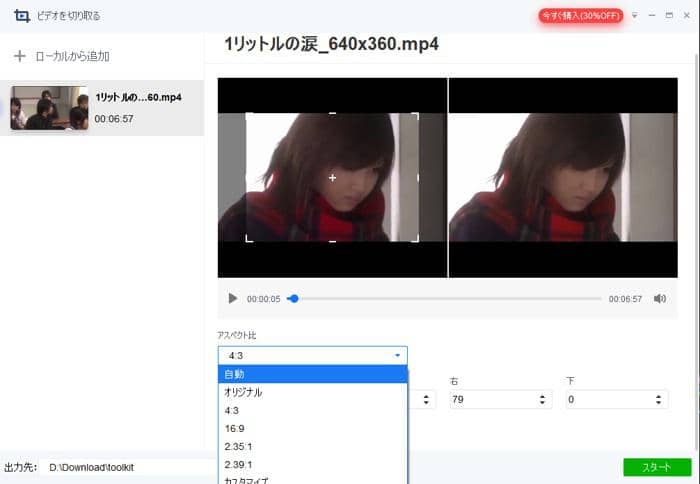Choose 2.35:1 in aspect ratio list
The image size is (700, 484).
point(312,446)
